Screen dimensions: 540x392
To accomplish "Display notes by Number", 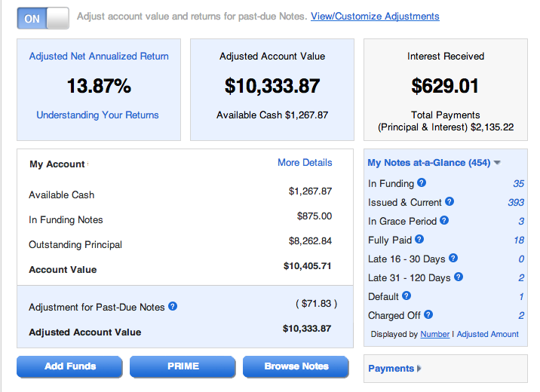I will pyautogui.click(x=435, y=334).
